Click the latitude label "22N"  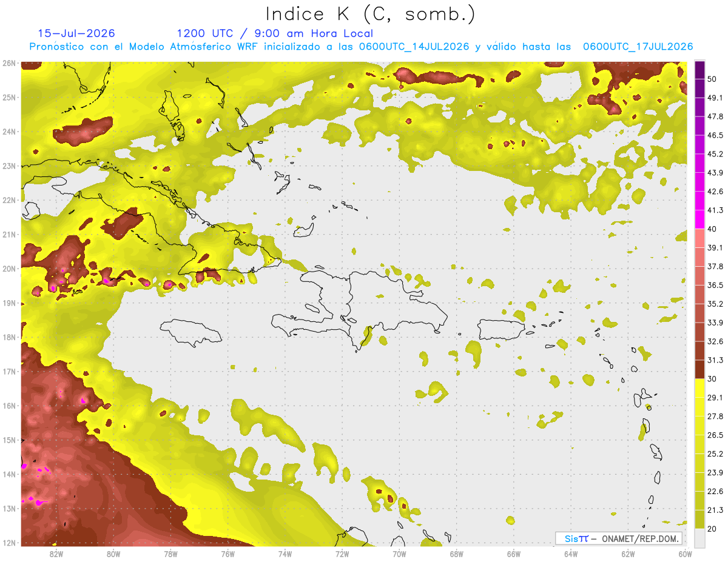click(9, 200)
